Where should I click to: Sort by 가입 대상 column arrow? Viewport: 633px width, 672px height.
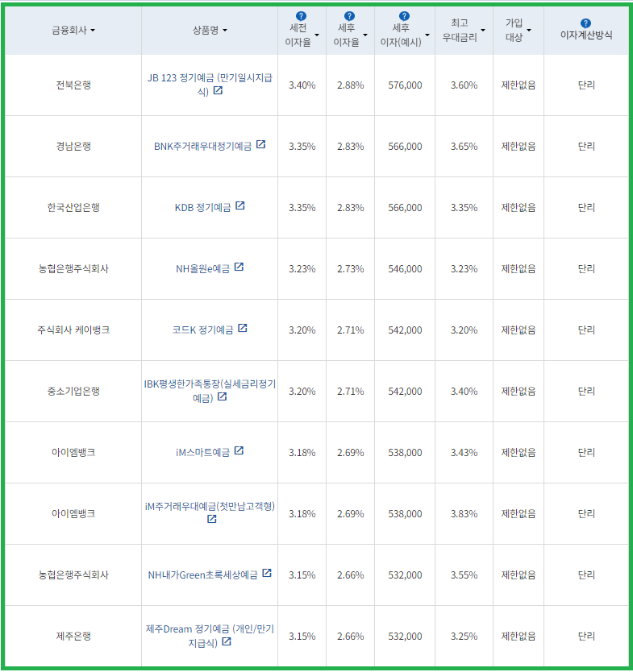click(x=529, y=31)
